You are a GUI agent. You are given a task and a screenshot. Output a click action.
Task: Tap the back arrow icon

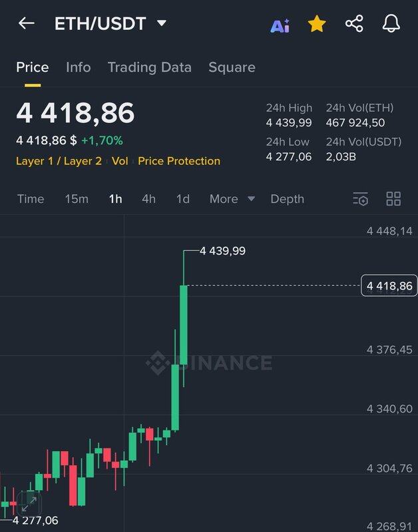point(27,23)
